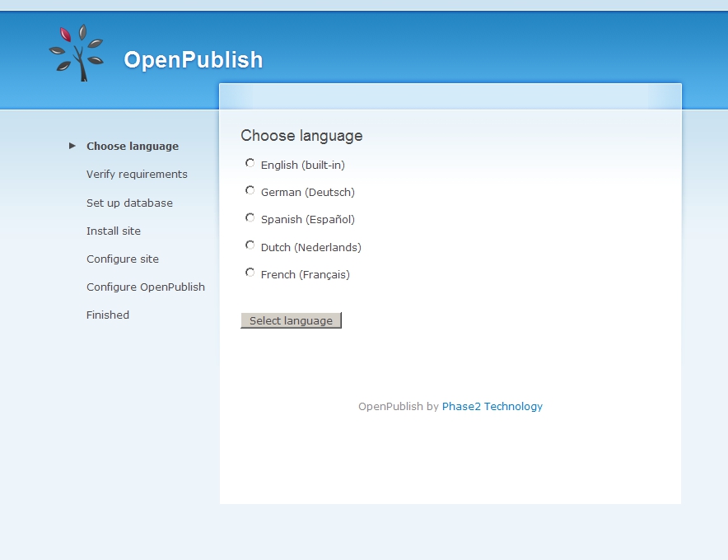Image resolution: width=728 pixels, height=560 pixels.
Task: Click the Install site step
Action: 114,231
